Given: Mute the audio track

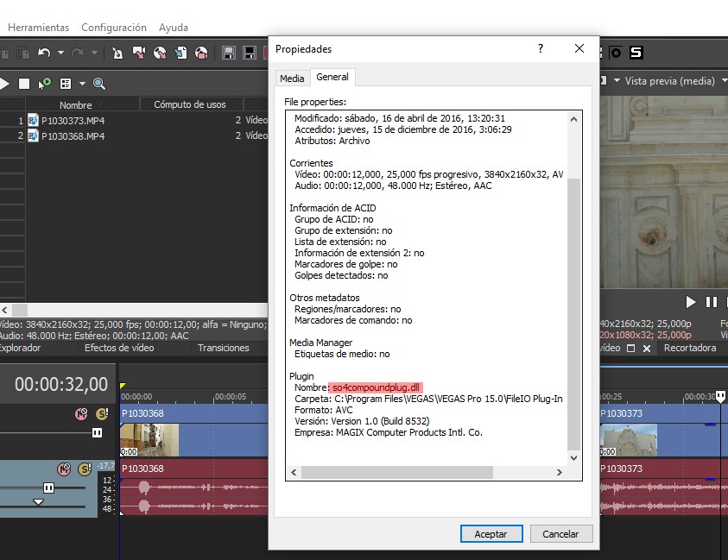Looking at the screenshot, I should tap(63, 469).
